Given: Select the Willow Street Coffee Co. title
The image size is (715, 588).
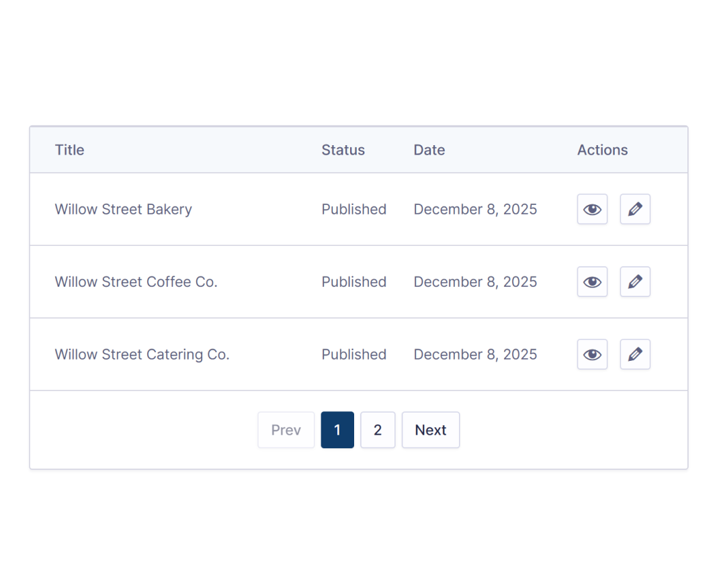Looking at the screenshot, I should pyautogui.click(x=136, y=282).
